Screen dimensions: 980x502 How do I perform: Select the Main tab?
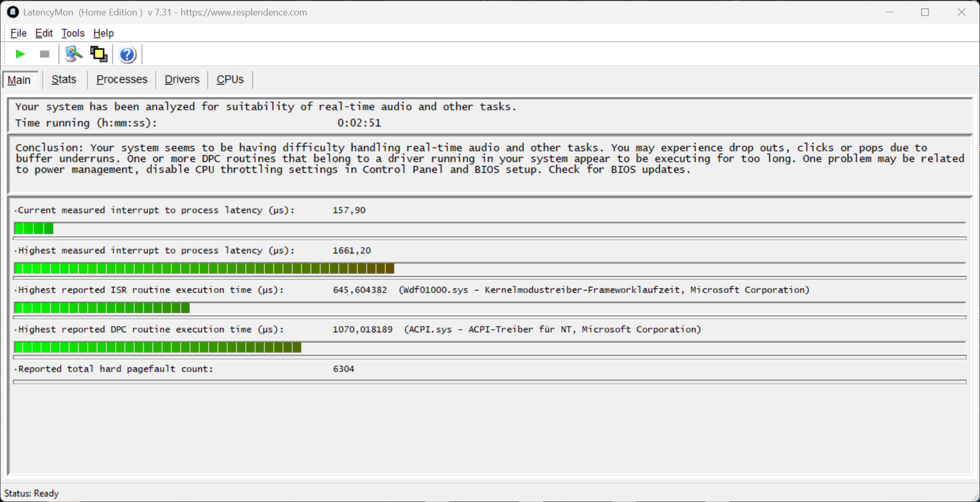(x=20, y=80)
